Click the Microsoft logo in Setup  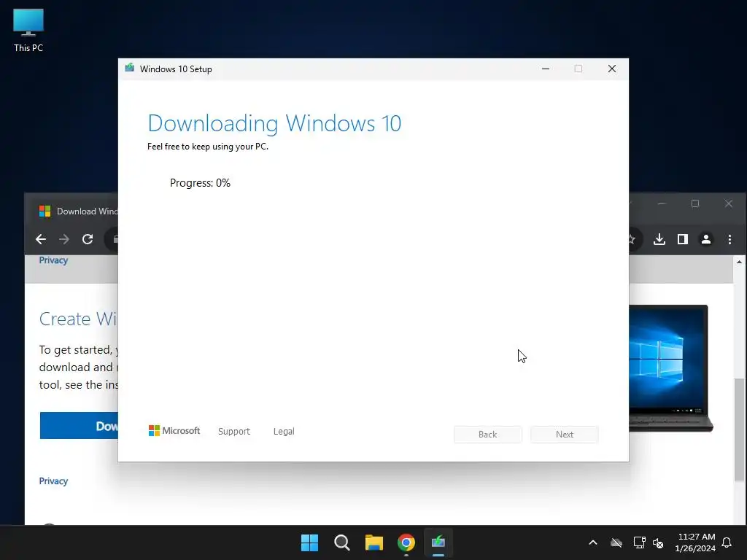click(x=174, y=430)
